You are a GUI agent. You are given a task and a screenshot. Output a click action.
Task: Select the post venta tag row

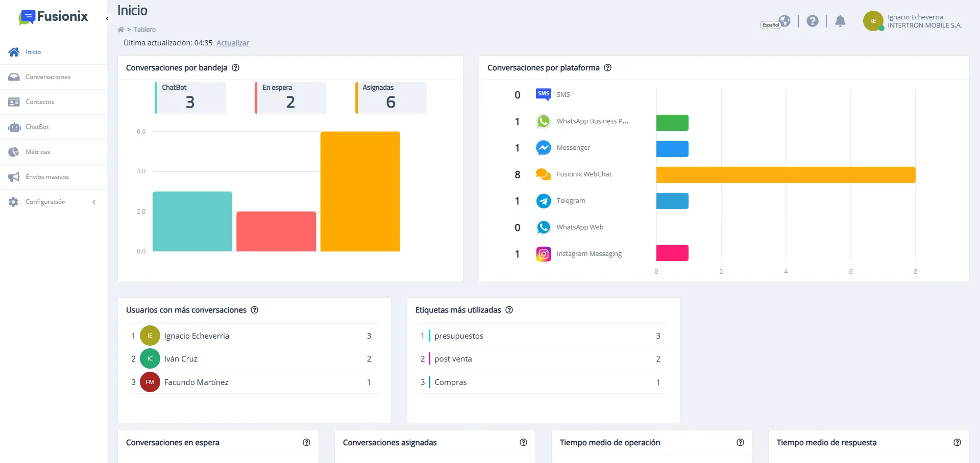[x=544, y=359]
